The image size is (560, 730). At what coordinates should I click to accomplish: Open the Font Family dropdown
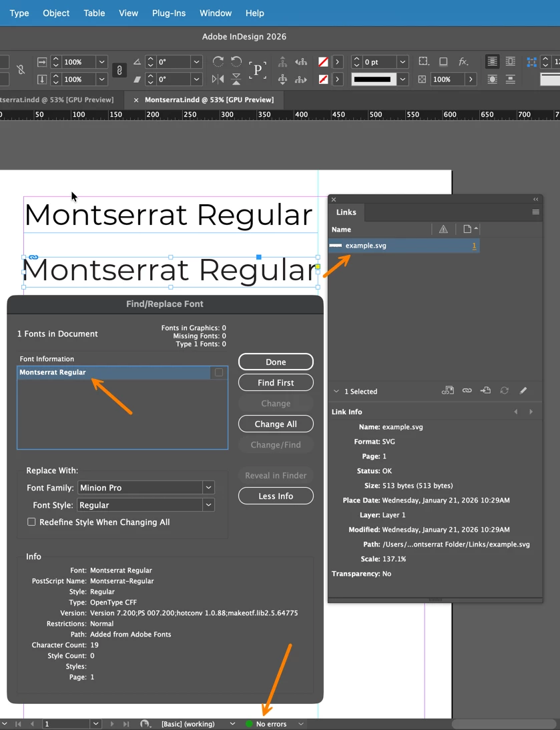pos(208,487)
